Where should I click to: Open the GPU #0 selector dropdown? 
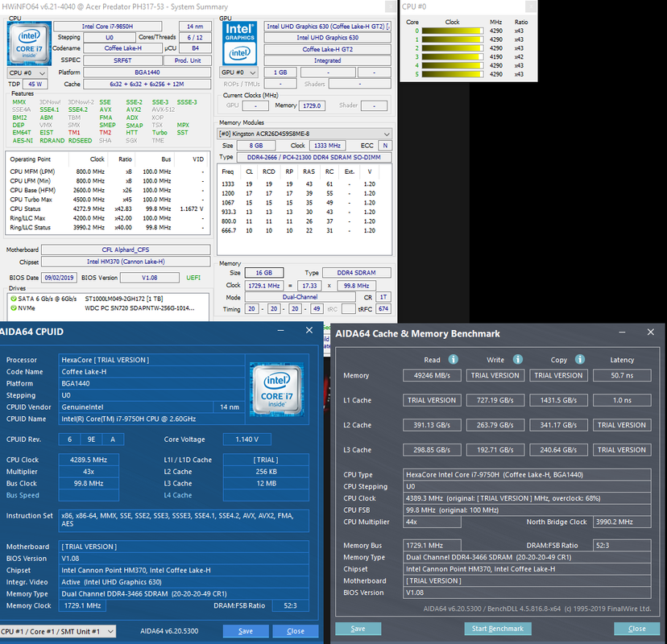[x=238, y=72]
